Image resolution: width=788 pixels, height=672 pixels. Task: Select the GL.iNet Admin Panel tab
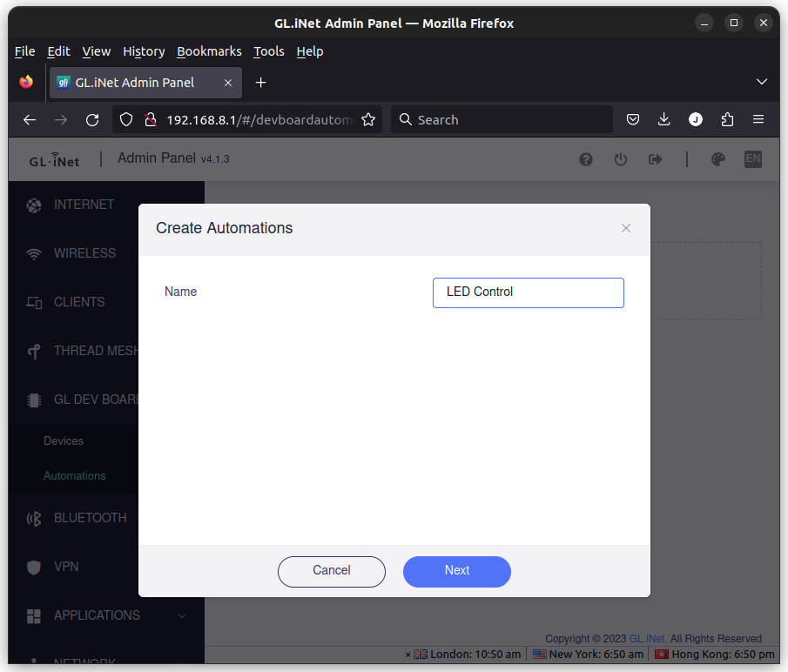pos(145,83)
